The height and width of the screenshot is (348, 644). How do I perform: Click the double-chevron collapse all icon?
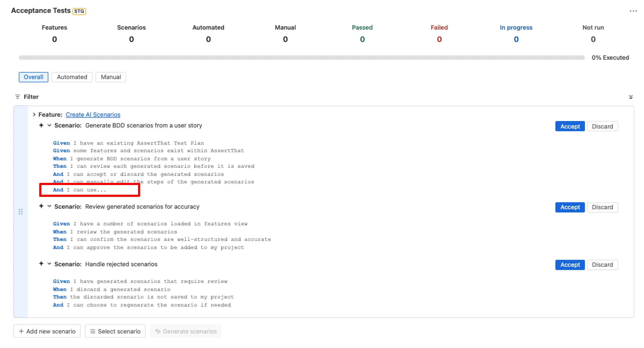pyautogui.click(x=631, y=97)
